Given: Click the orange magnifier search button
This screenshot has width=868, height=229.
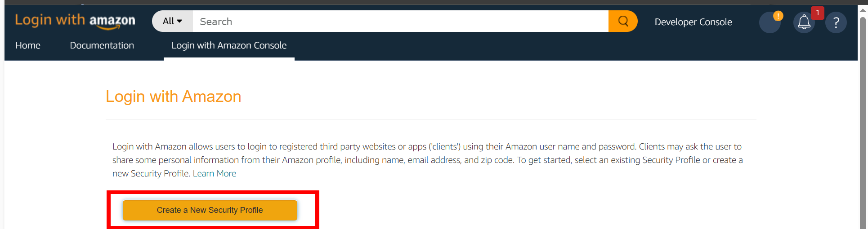Looking at the screenshot, I should pos(623,21).
